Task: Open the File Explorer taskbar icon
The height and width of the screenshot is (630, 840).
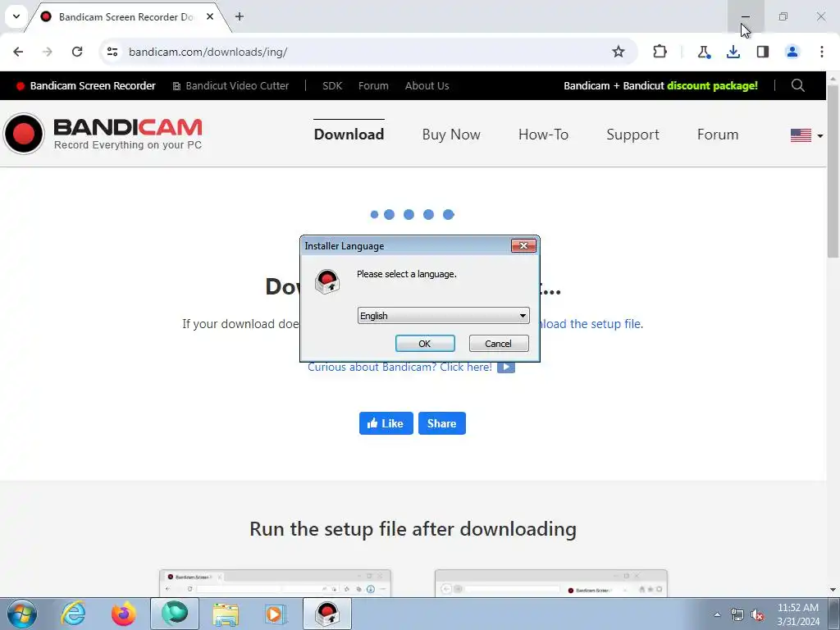Action: 226,614
